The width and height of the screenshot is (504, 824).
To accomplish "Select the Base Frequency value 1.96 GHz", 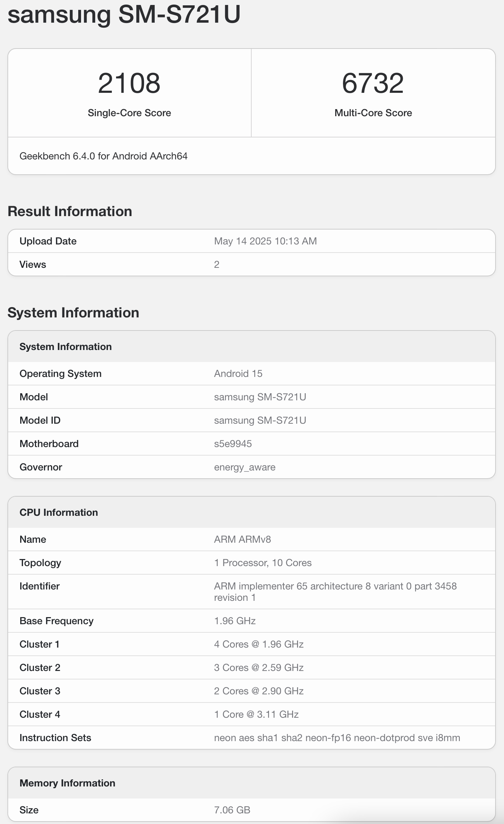I will point(235,621).
